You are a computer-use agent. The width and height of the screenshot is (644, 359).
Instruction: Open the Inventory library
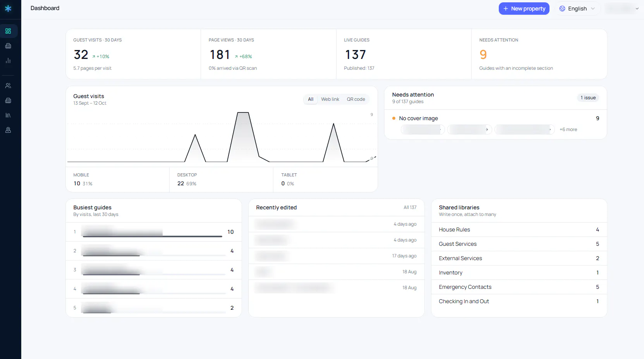tap(519, 273)
